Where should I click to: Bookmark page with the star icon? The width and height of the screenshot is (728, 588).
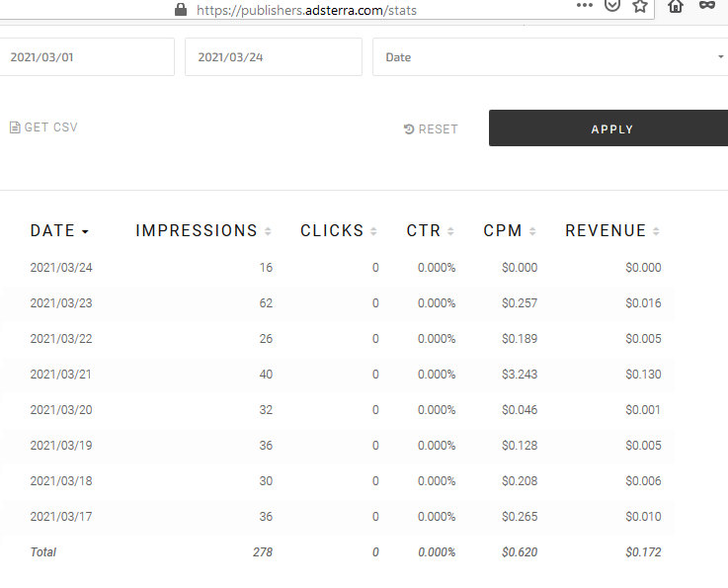tap(640, 6)
